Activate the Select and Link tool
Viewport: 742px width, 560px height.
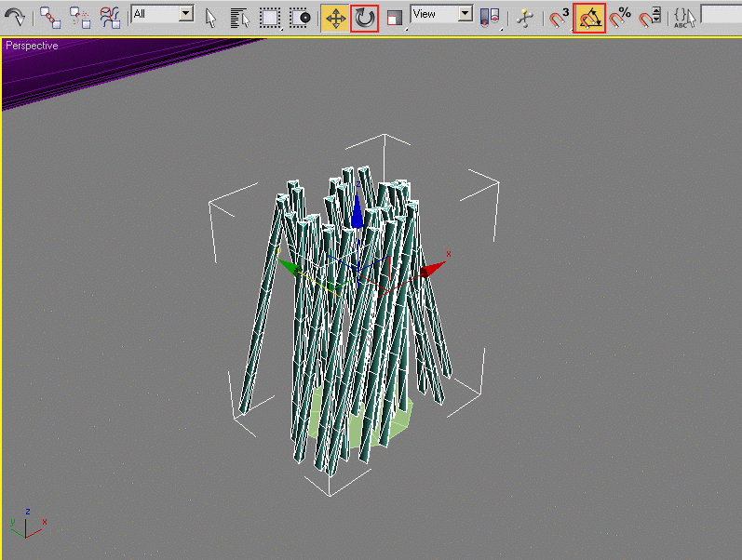(x=49, y=18)
